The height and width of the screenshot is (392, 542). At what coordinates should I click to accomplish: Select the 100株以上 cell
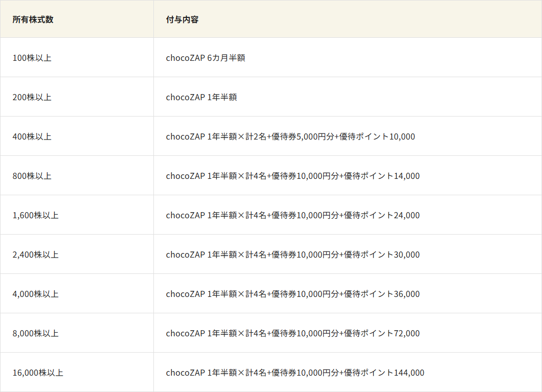[x=32, y=58]
